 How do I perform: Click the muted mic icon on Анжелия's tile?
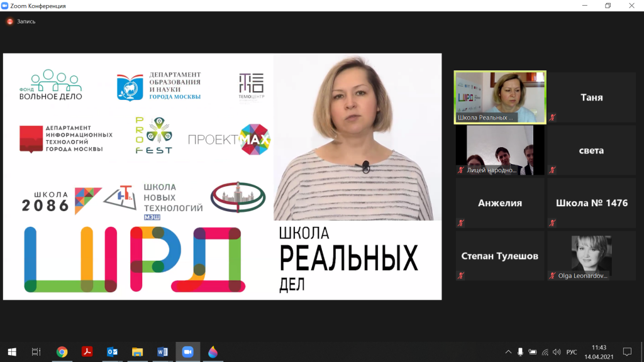click(x=461, y=223)
